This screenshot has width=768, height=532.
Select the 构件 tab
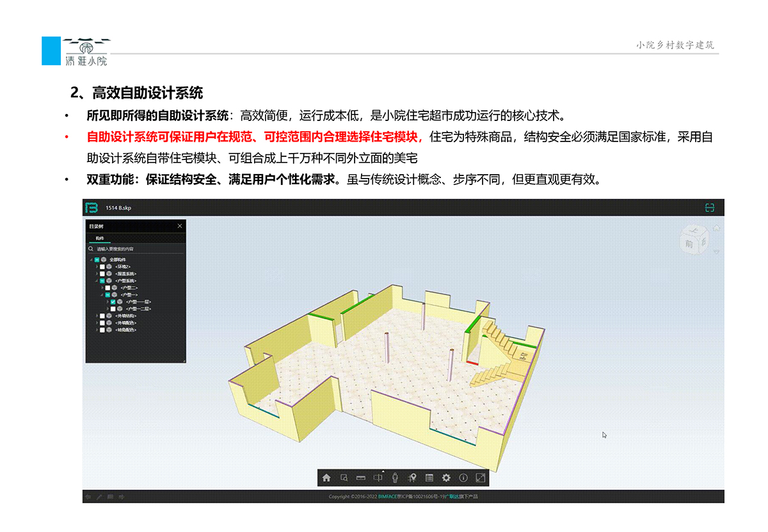pos(100,238)
